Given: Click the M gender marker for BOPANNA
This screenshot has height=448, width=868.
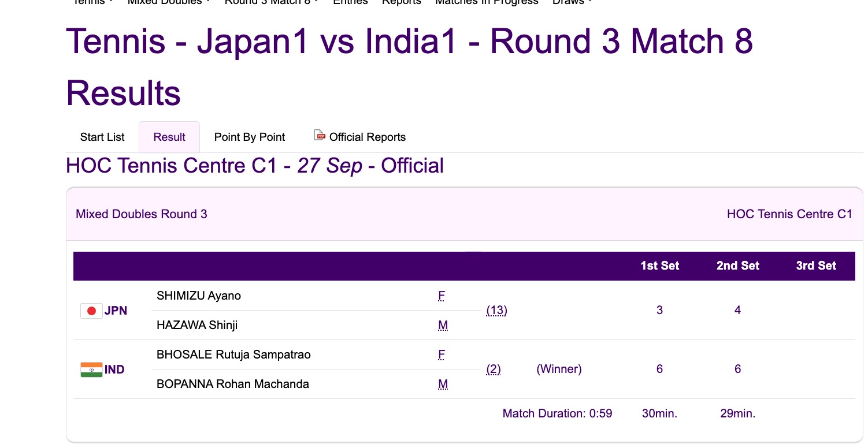Looking at the screenshot, I should 443,384.
